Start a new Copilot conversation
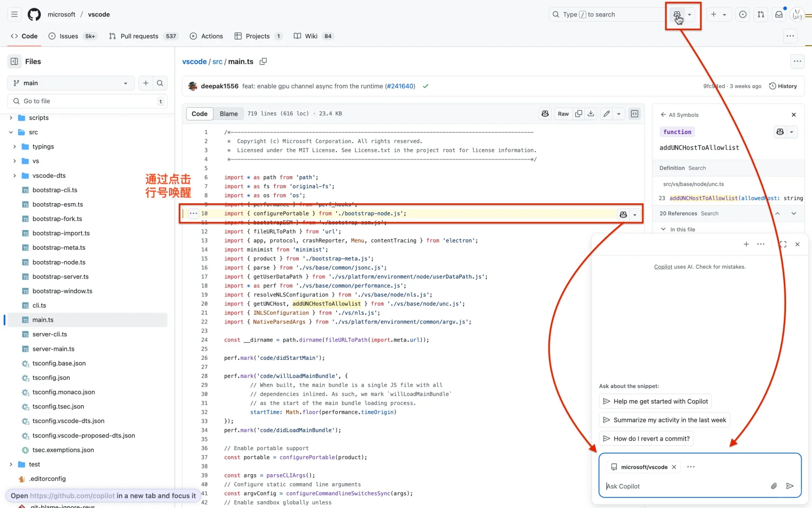This screenshot has width=812, height=508. click(746, 244)
